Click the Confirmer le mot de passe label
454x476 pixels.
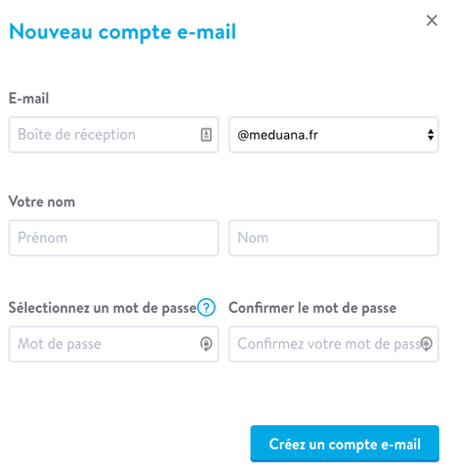(x=312, y=308)
